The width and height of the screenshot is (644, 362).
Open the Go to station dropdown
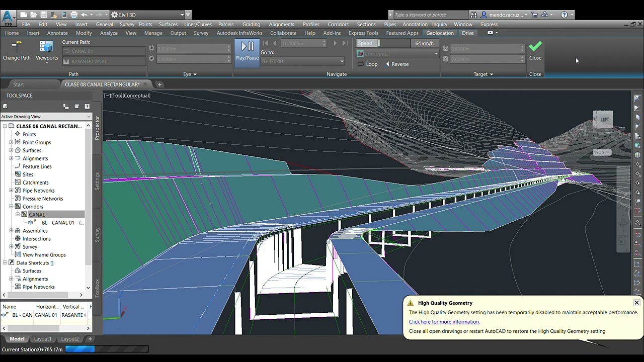coord(342,61)
